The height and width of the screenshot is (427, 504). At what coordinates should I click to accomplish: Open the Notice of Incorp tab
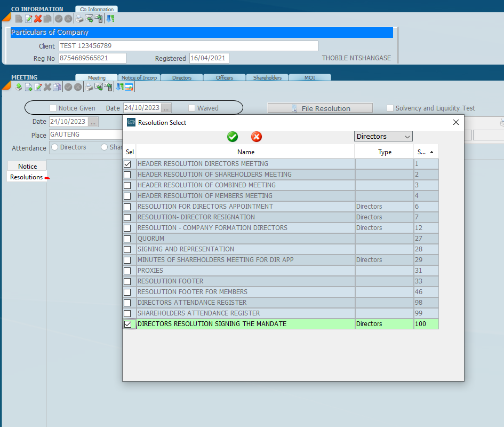tap(139, 77)
